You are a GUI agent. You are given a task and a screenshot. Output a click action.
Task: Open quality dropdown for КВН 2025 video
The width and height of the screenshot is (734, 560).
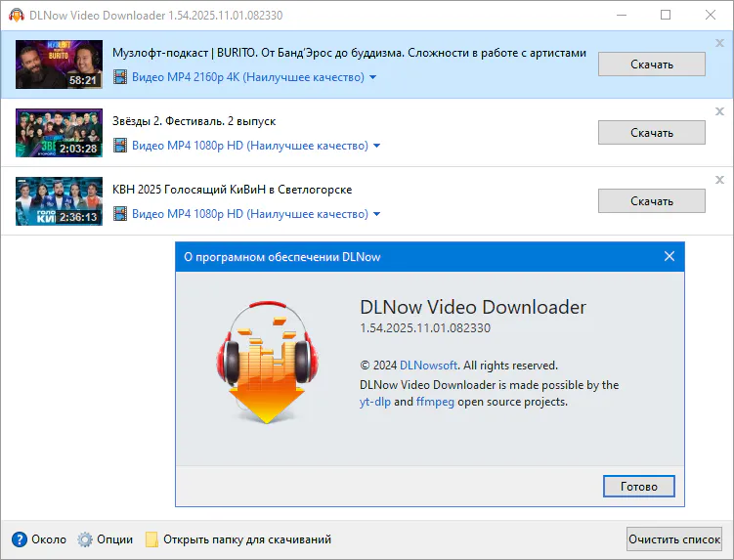[x=377, y=214]
